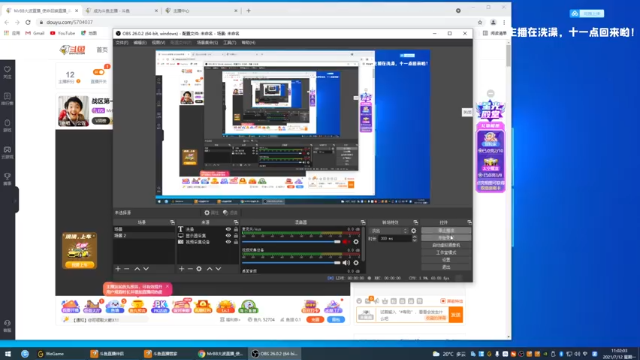Viewport: 640px width, 360px height.
Task: Open OBS Edit menu
Action: 140,42
